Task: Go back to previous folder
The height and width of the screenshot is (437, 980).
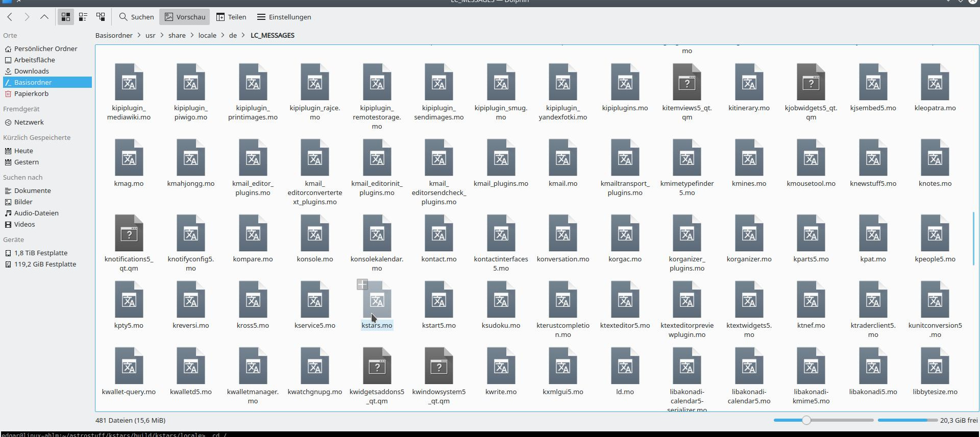Action: tap(10, 17)
